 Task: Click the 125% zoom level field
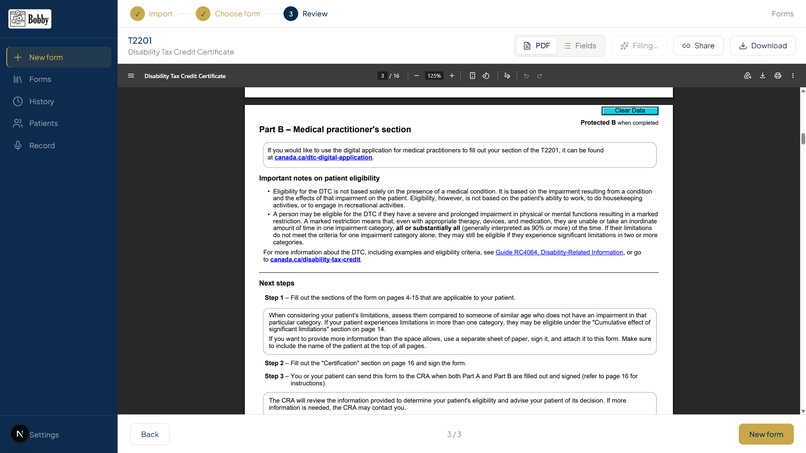(434, 76)
